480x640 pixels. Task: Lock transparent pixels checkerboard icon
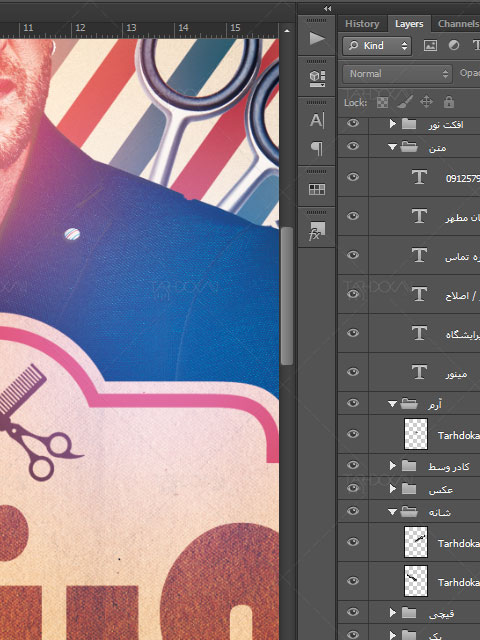(382, 102)
